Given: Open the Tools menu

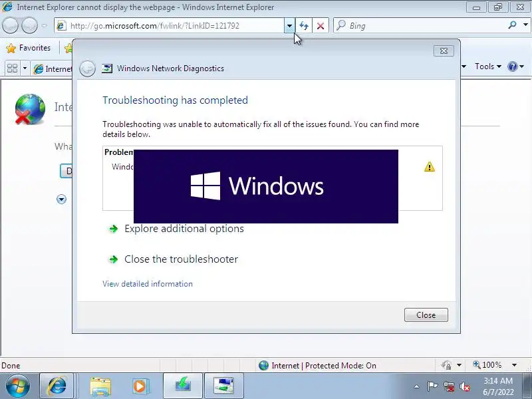Looking at the screenshot, I should (487, 66).
